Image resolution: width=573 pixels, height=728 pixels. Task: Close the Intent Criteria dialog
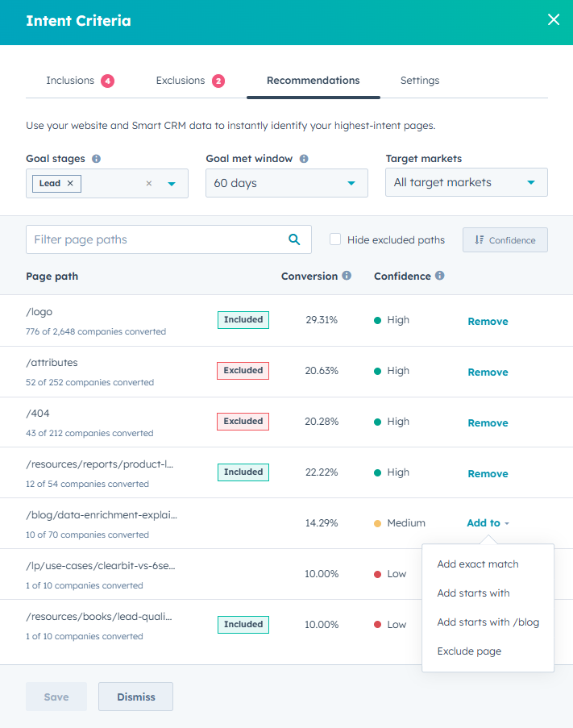pyautogui.click(x=554, y=19)
